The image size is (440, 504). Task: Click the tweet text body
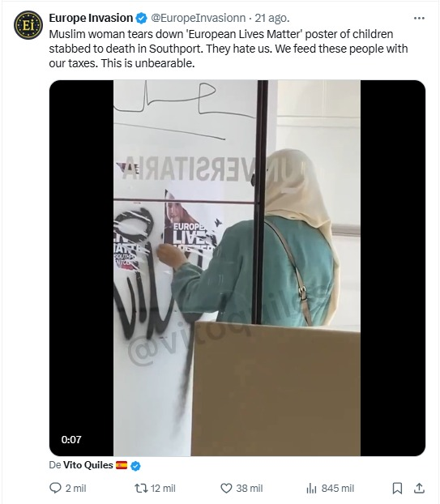click(229, 49)
